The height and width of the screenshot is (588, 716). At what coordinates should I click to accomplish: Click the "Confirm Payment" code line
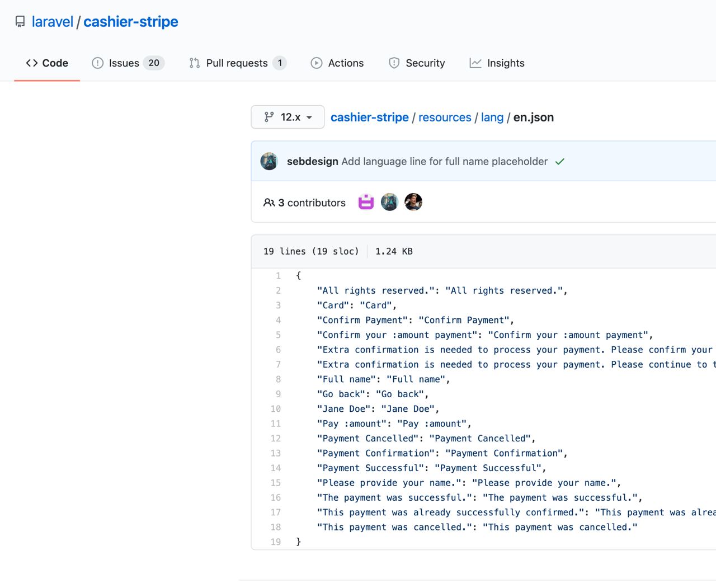[416, 320]
